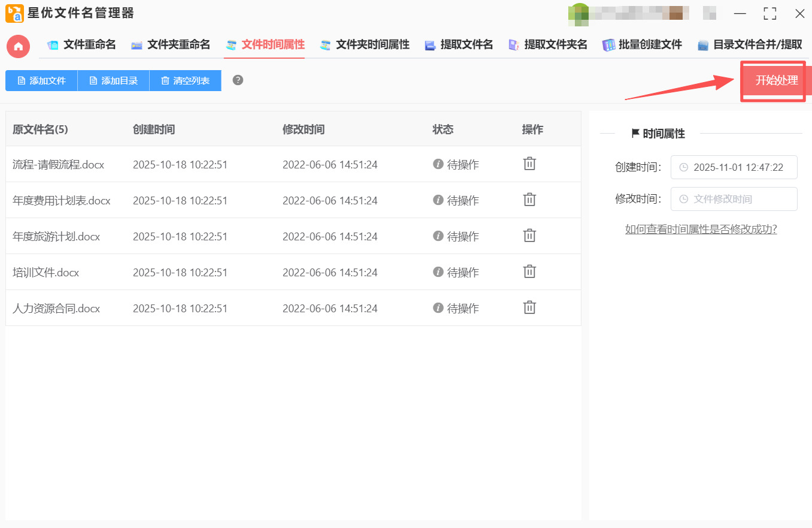Open the help question mark icon
Viewport: 812px width, 528px height.
237,79
